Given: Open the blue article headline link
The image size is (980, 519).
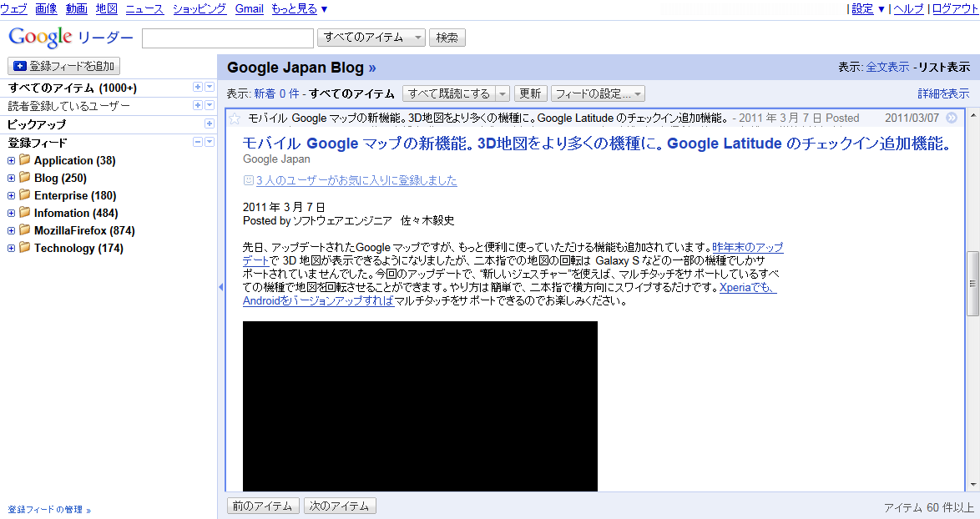Looking at the screenshot, I should pos(596,144).
